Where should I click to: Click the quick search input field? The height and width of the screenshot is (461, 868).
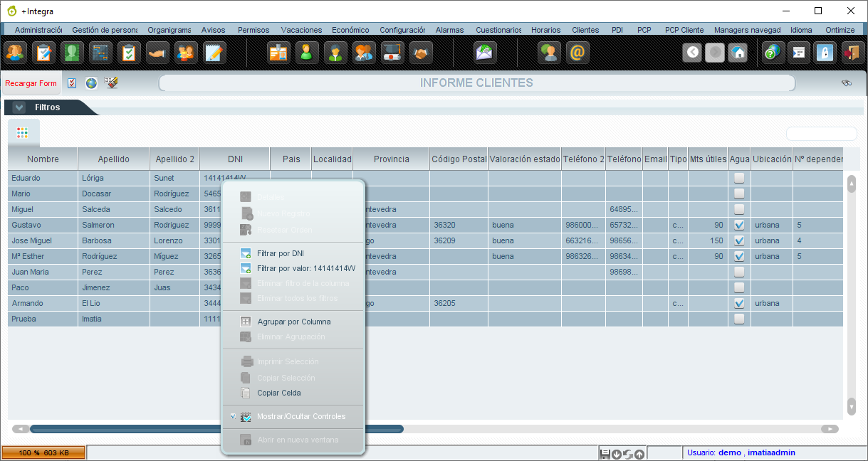click(821, 134)
